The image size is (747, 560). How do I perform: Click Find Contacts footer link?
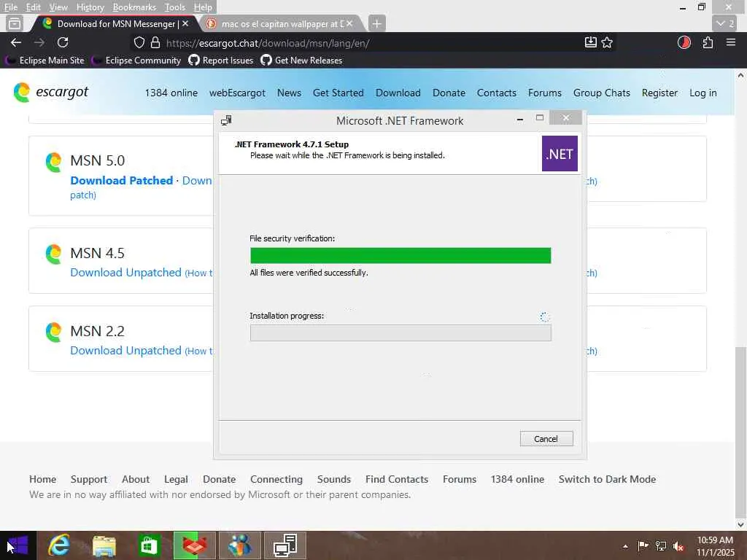tap(397, 479)
